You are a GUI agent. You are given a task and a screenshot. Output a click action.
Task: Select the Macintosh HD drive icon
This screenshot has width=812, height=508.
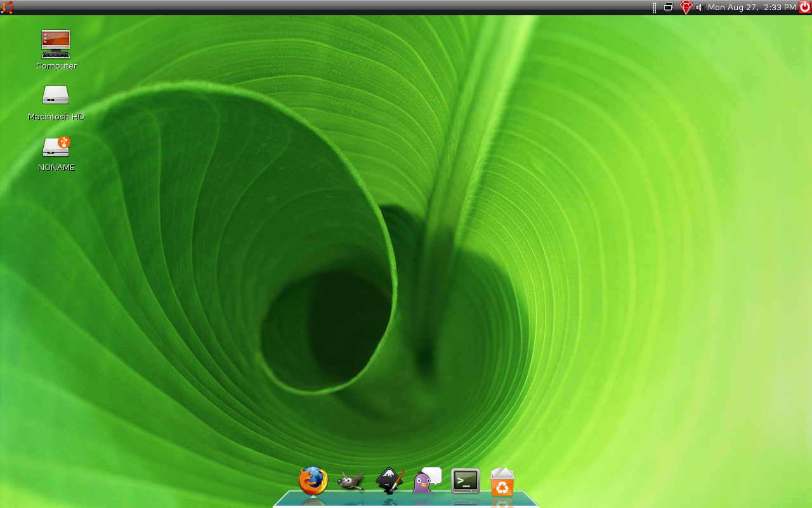click(x=56, y=95)
